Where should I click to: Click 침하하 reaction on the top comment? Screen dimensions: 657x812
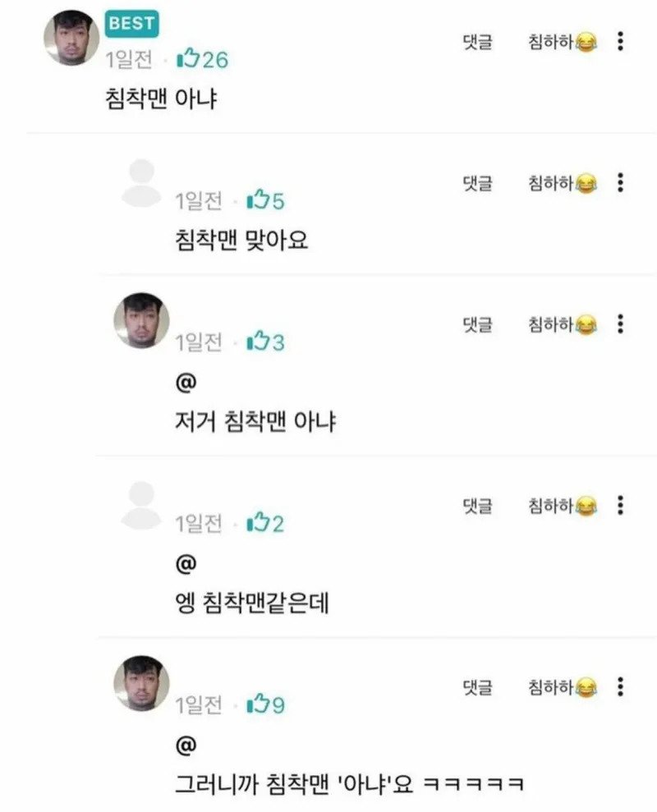point(563,42)
